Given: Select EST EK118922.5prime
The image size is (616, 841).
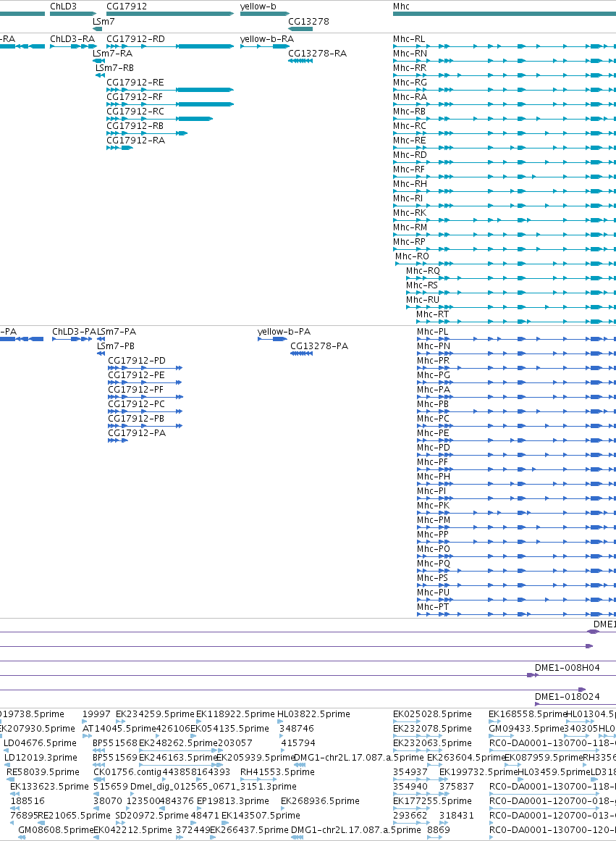Looking at the screenshot, I should click(x=235, y=714).
